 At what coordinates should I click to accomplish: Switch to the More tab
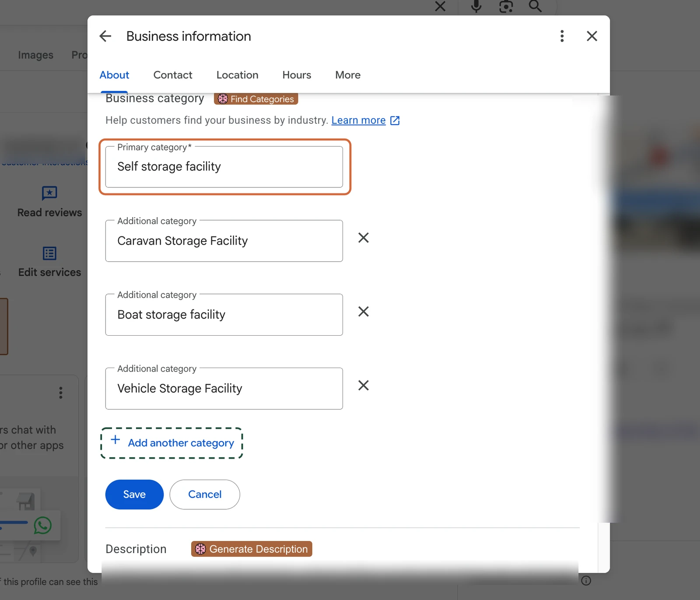point(348,75)
